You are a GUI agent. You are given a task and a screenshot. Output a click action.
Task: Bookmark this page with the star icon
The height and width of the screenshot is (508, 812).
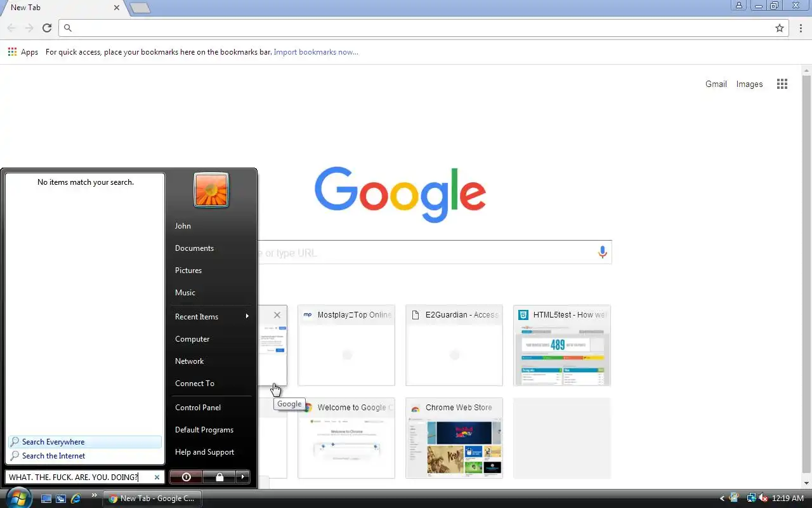tap(780, 28)
